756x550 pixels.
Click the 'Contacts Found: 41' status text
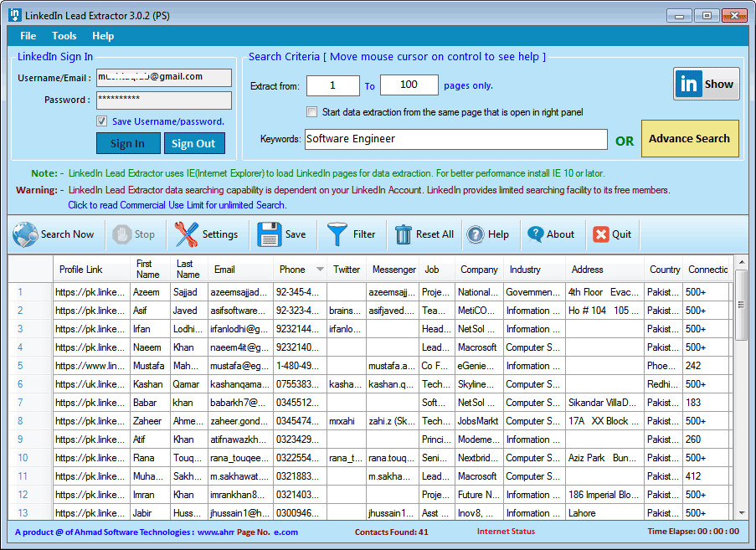(x=392, y=532)
